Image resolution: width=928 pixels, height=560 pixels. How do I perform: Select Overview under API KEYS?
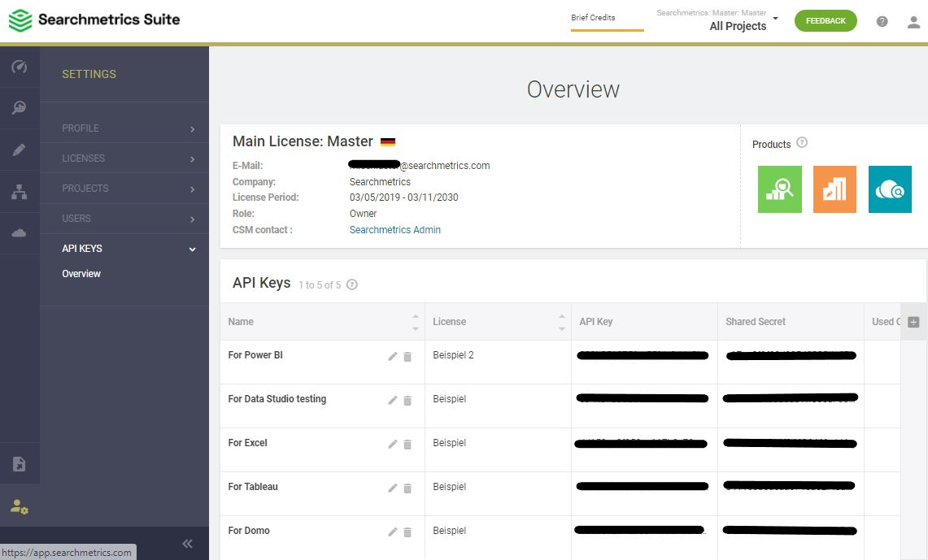tap(81, 274)
